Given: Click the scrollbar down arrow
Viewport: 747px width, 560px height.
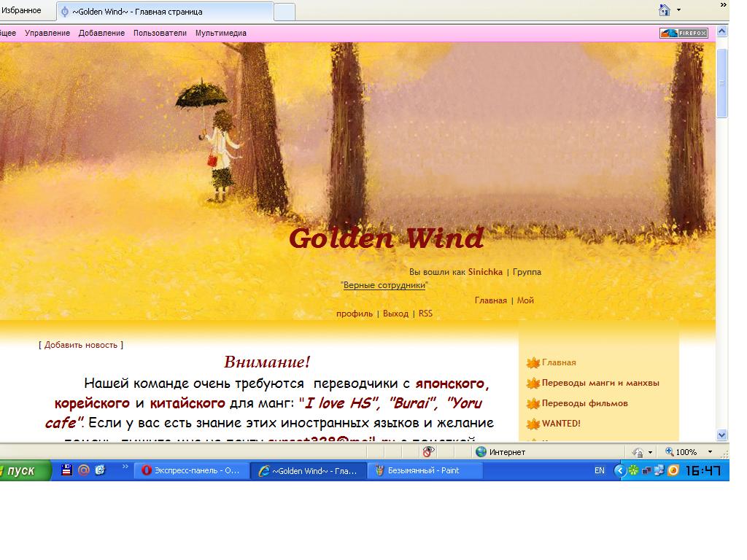Looking at the screenshot, I should (721, 435).
